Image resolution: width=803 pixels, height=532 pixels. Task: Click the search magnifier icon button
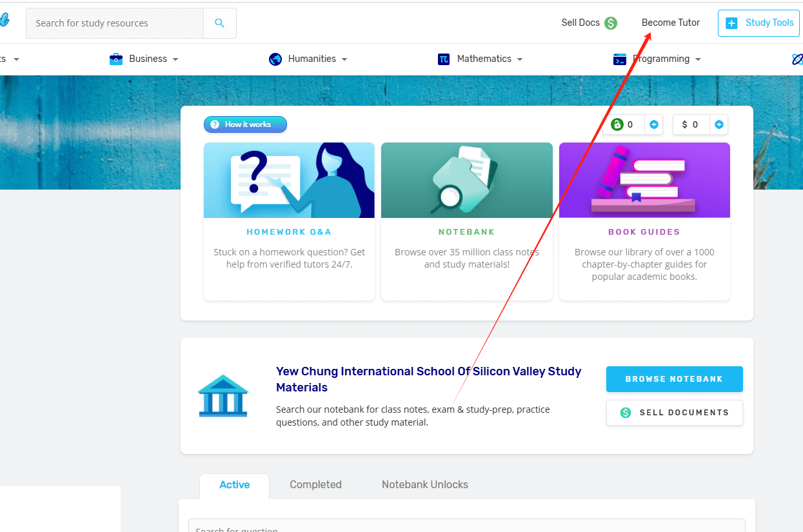[x=220, y=23]
